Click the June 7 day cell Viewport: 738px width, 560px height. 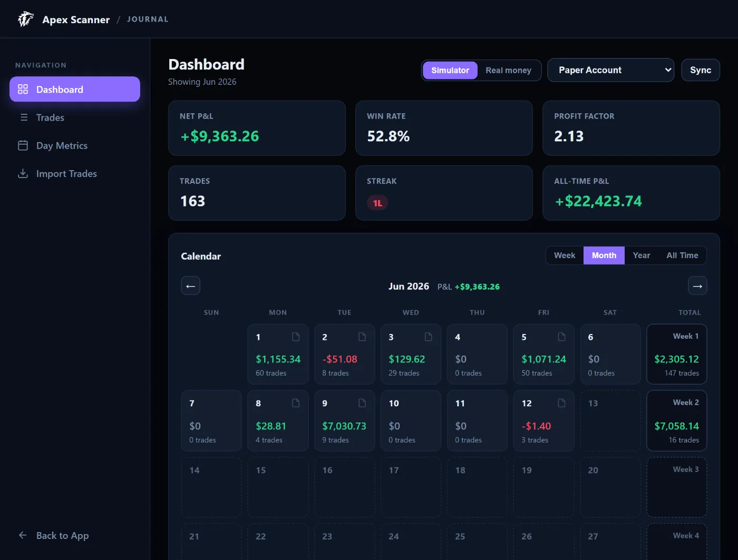[x=211, y=421]
